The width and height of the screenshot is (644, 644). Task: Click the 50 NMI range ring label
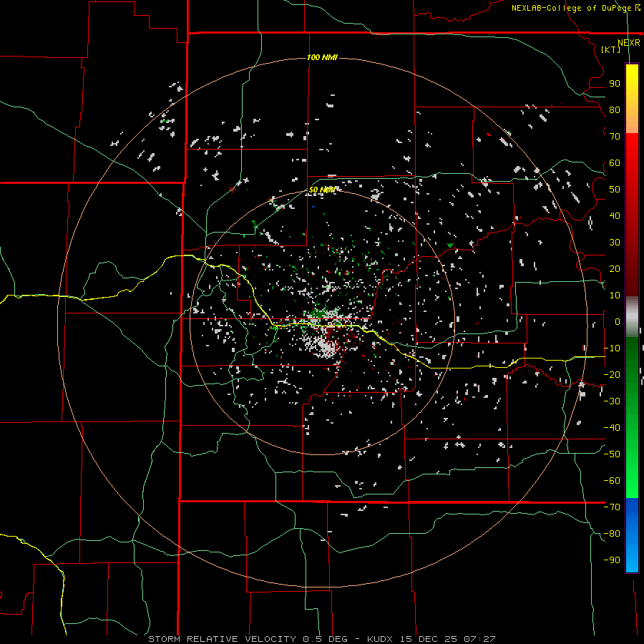coord(322,190)
